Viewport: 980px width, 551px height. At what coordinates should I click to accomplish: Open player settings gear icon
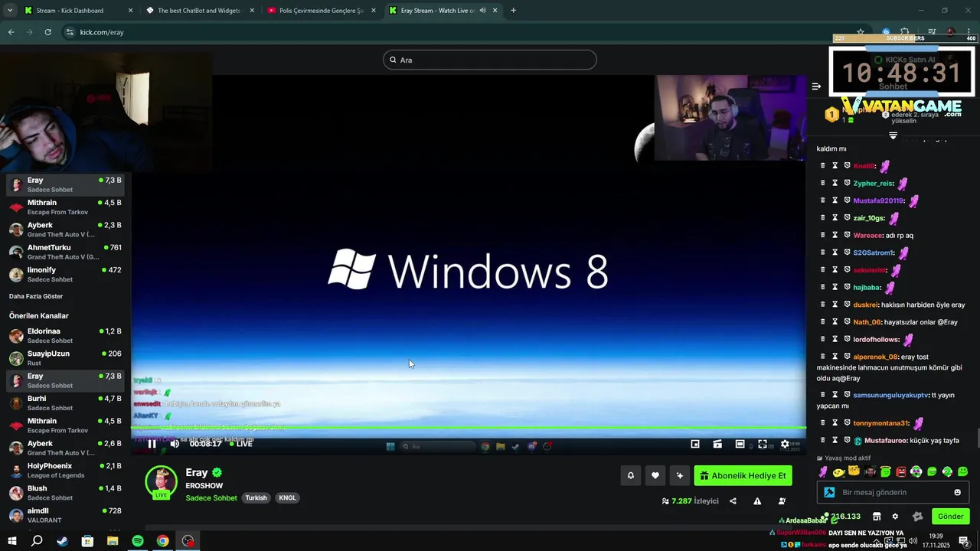point(785,444)
